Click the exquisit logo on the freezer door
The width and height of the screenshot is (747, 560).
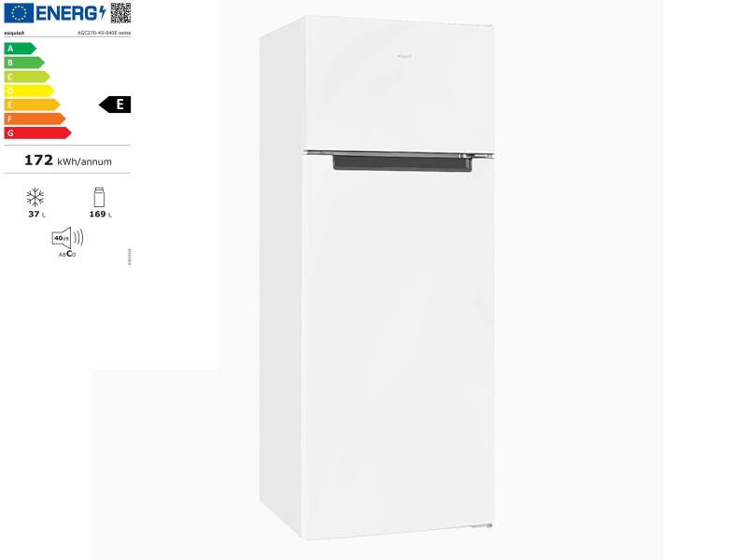pyautogui.click(x=404, y=56)
